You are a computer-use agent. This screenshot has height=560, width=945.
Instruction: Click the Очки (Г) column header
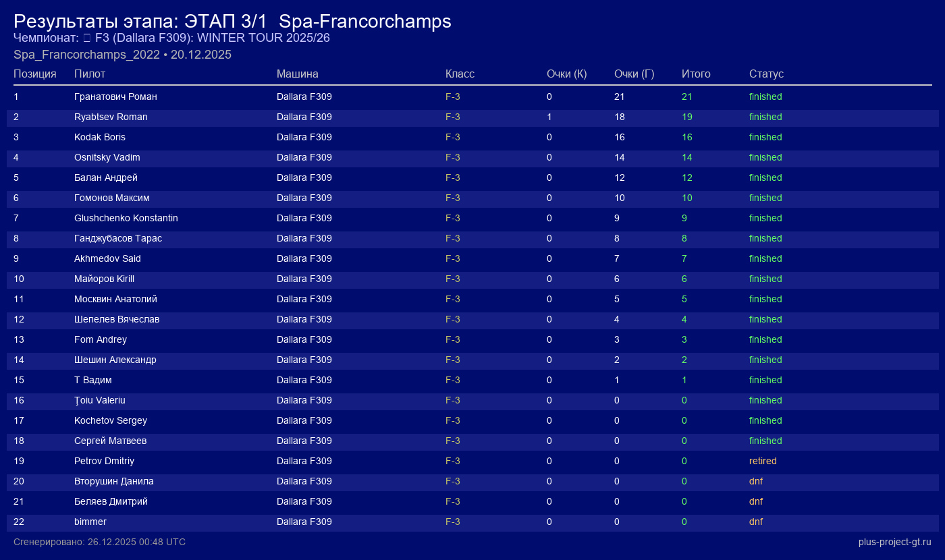(634, 74)
